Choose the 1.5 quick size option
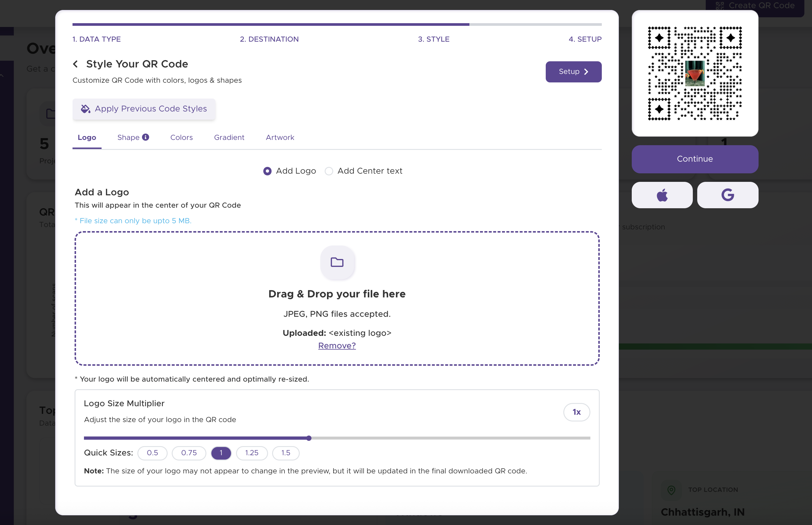 coord(285,453)
